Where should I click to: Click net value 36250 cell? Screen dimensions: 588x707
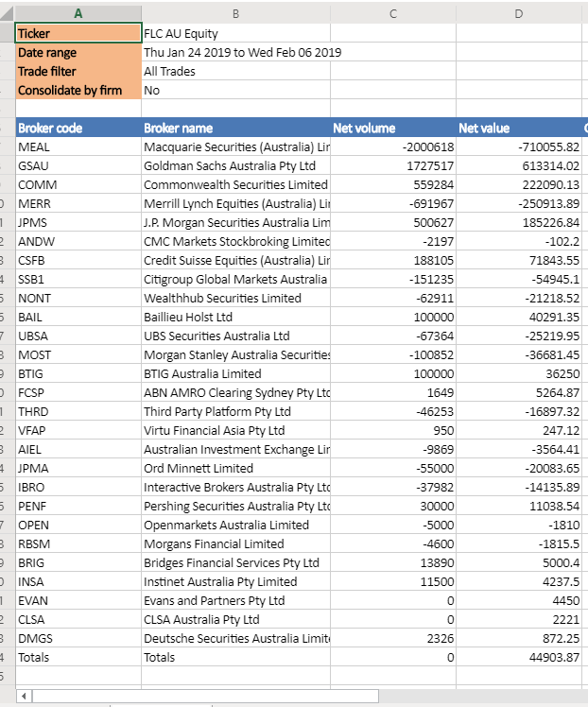coord(519,374)
